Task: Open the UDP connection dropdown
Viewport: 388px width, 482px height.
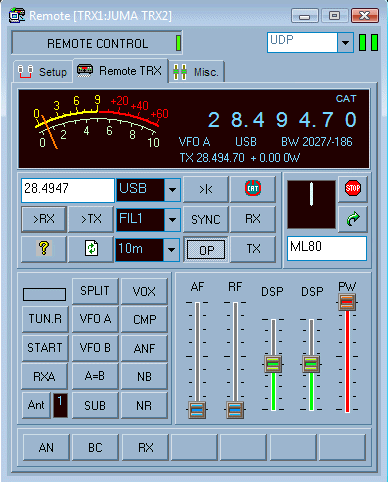Action: (345, 43)
